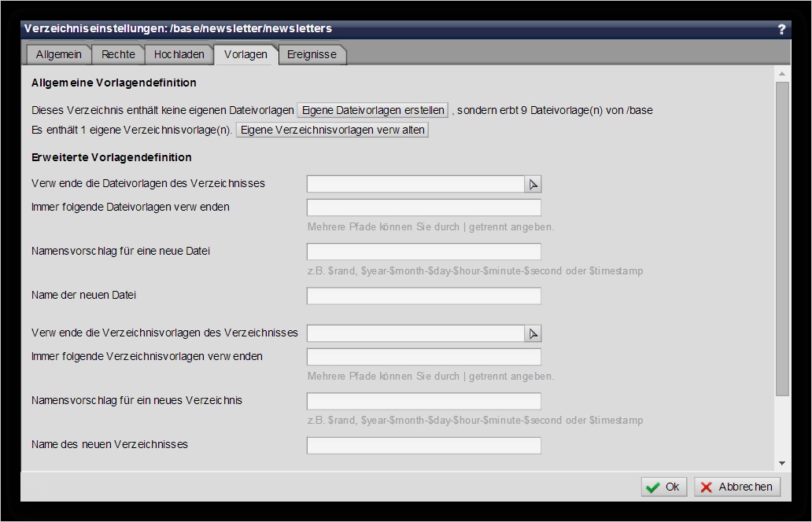Open the Hochladen tab
The image size is (812, 522).
[179, 54]
